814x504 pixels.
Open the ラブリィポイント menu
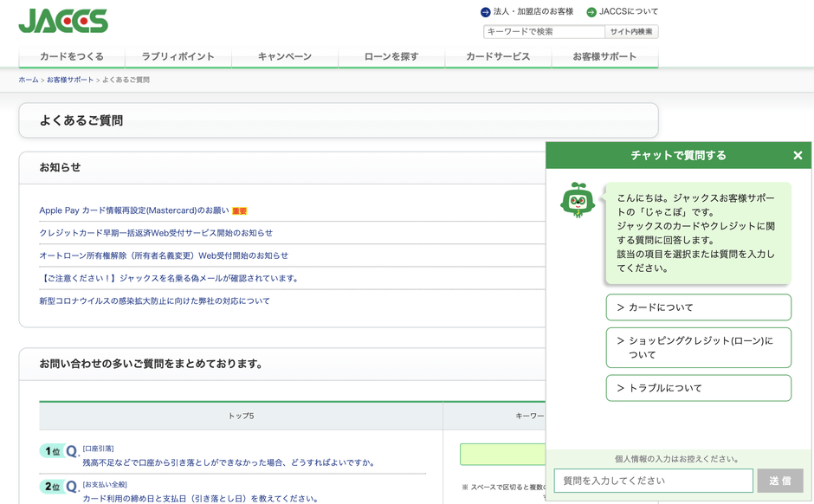[x=178, y=57]
